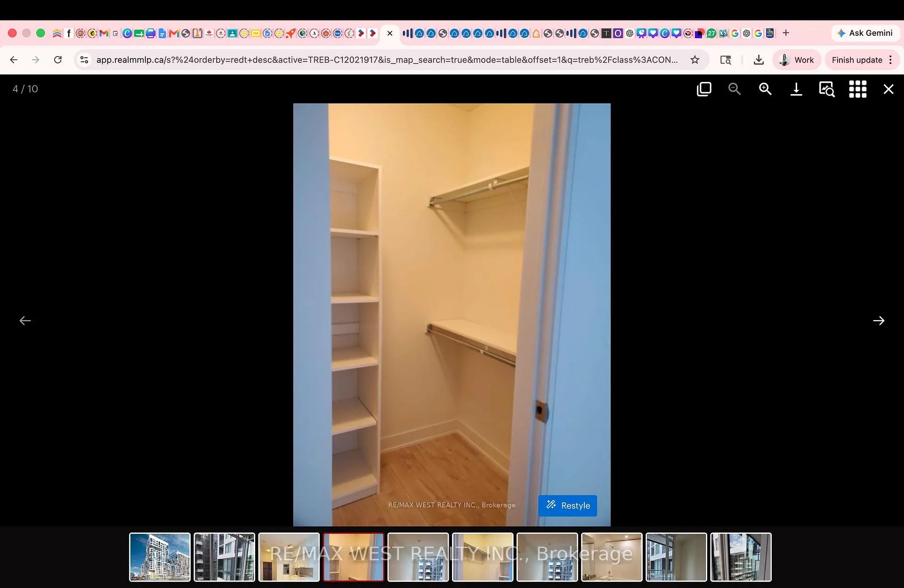
Task: Bookmark this page with star icon
Action: [695, 60]
